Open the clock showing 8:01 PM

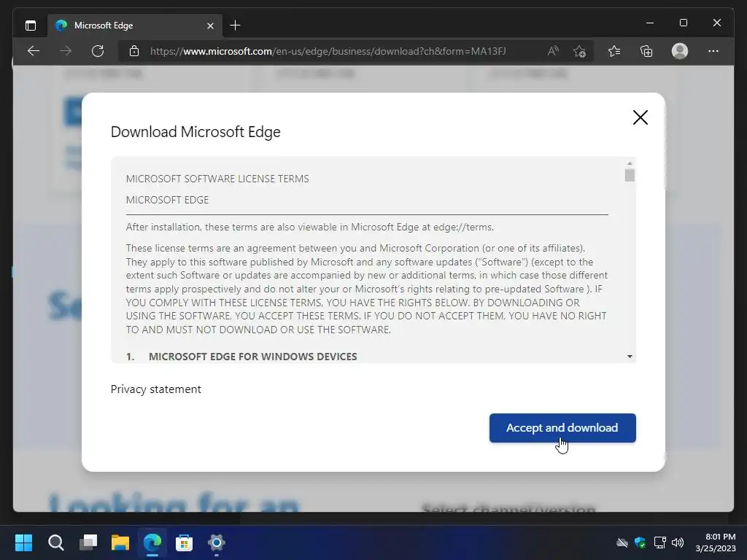click(x=716, y=542)
